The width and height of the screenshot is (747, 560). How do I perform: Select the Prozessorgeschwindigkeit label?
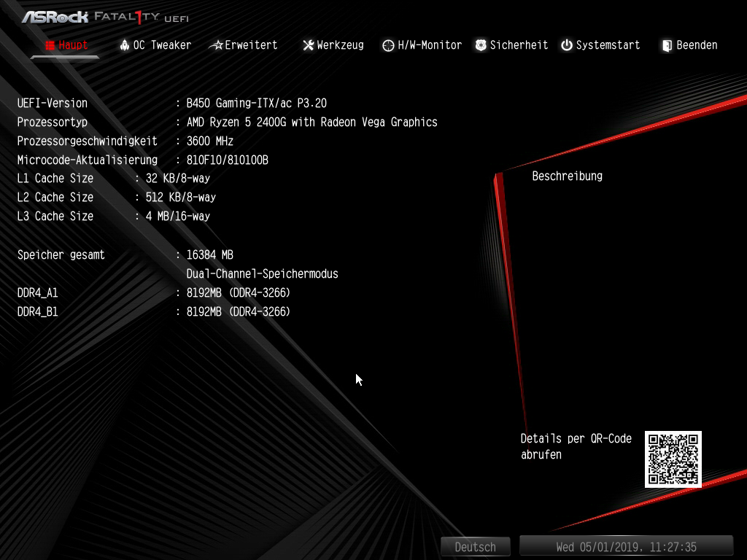(88, 141)
